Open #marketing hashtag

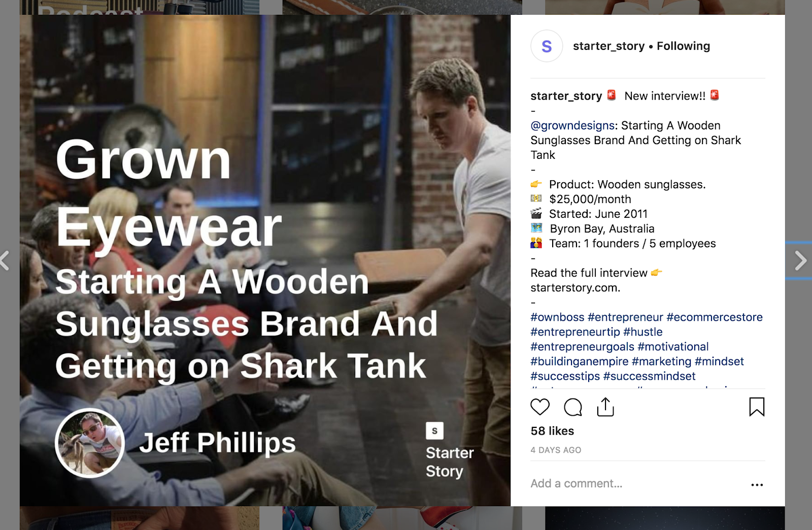click(x=662, y=361)
